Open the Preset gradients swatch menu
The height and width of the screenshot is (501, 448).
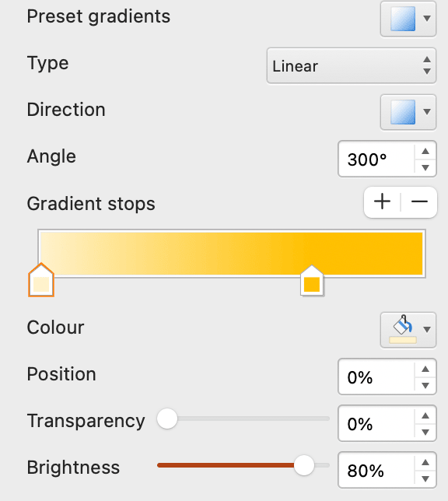click(x=408, y=19)
